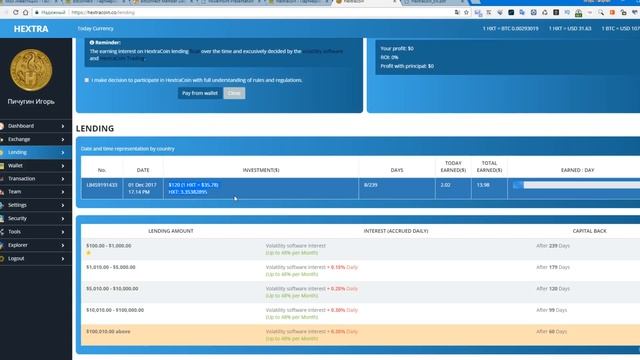Click the investment text $120 (1 HXT = $35.78)
Viewport: 640px width, 360px height.
click(193, 185)
